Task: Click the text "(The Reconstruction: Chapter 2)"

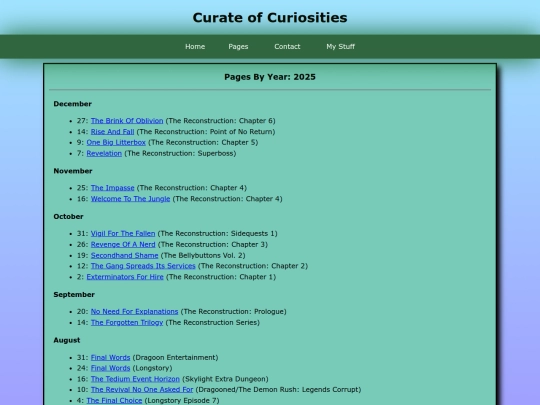Action: pos(253,266)
